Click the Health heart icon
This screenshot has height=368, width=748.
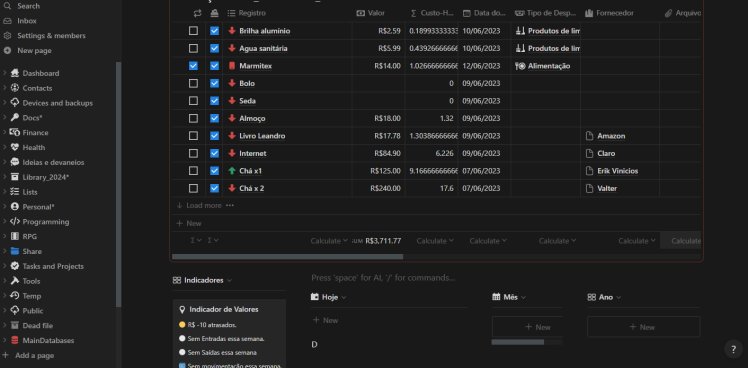tap(14, 147)
